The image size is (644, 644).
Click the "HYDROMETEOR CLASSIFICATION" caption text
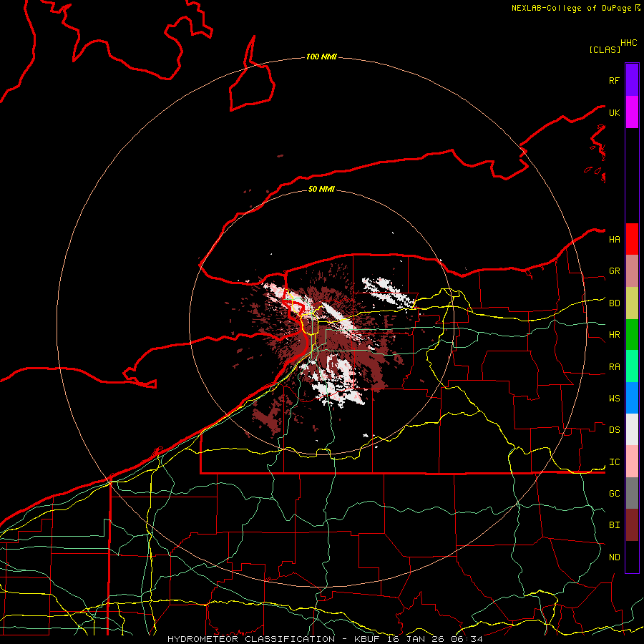click(x=251, y=639)
